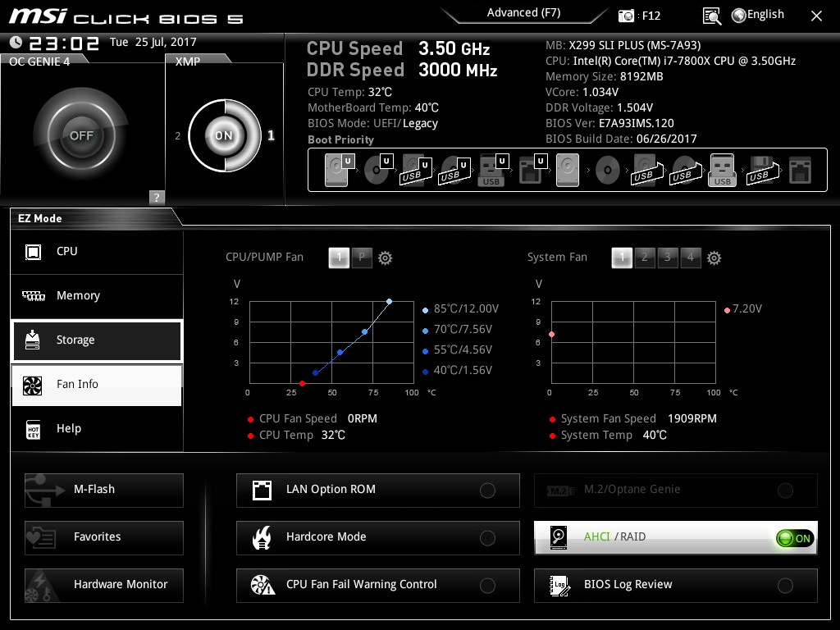The width and height of the screenshot is (840, 630).
Task: Select CPU/PUMP Fan P (pump) button
Action: [362, 258]
